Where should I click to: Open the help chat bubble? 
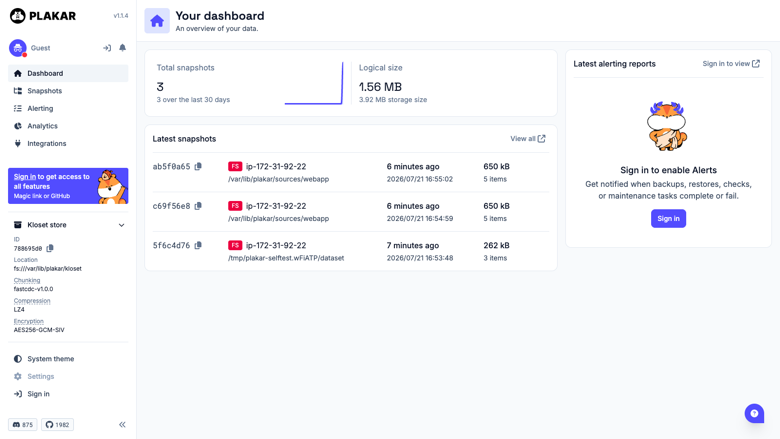pos(754,413)
